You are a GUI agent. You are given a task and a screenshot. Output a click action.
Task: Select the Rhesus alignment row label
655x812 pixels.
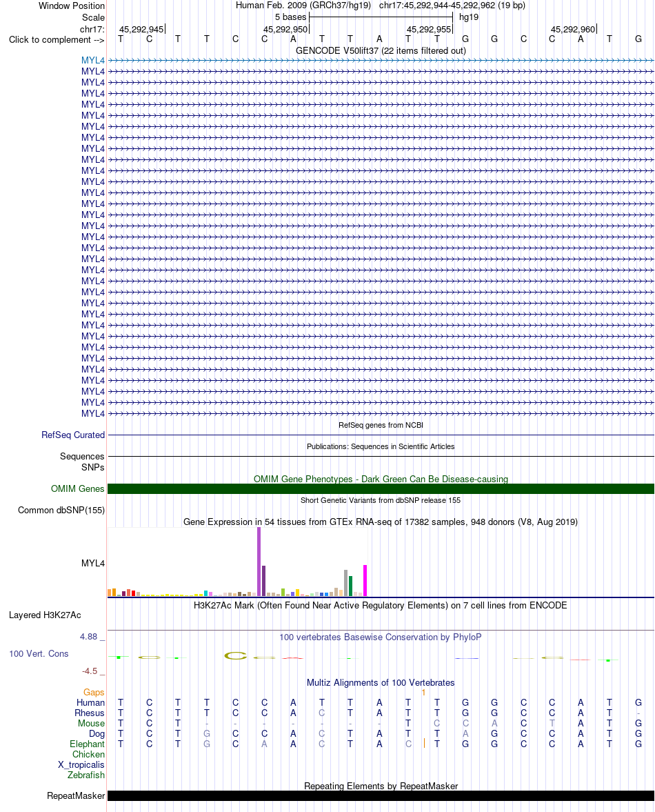[90, 713]
